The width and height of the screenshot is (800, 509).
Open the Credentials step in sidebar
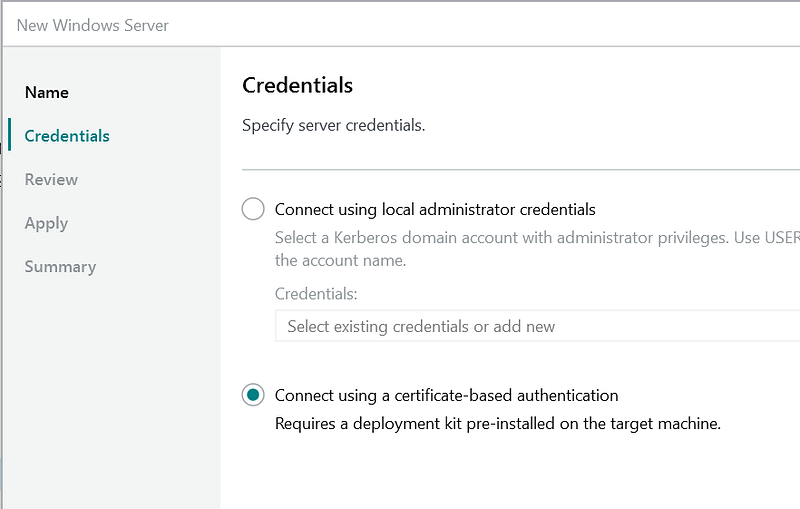tap(67, 136)
